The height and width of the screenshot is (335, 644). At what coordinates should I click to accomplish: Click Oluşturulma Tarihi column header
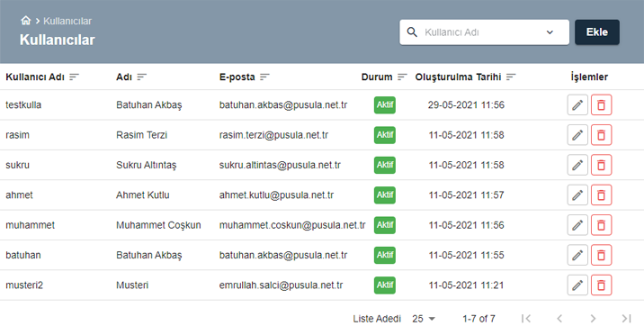[x=458, y=77]
